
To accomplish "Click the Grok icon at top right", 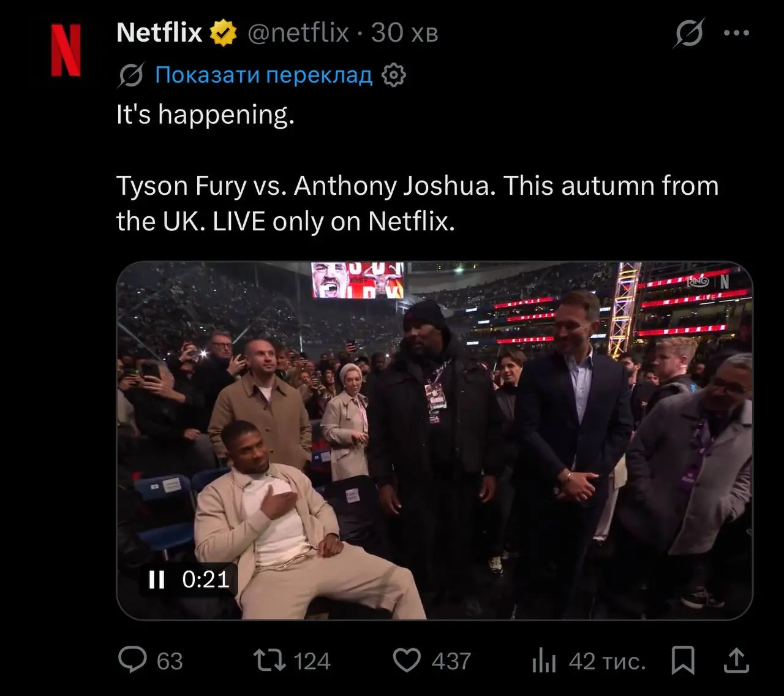I will tap(688, 33).
